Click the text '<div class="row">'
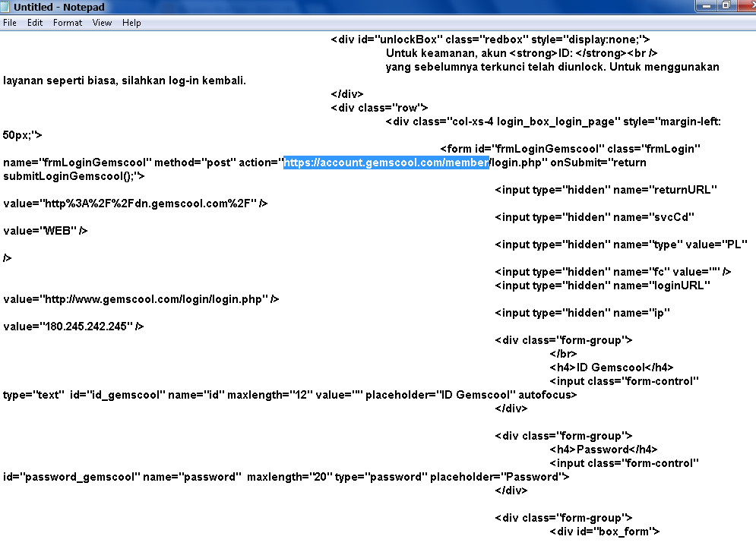This screenshot has height=549, width=756. click(x=379, y=108)
